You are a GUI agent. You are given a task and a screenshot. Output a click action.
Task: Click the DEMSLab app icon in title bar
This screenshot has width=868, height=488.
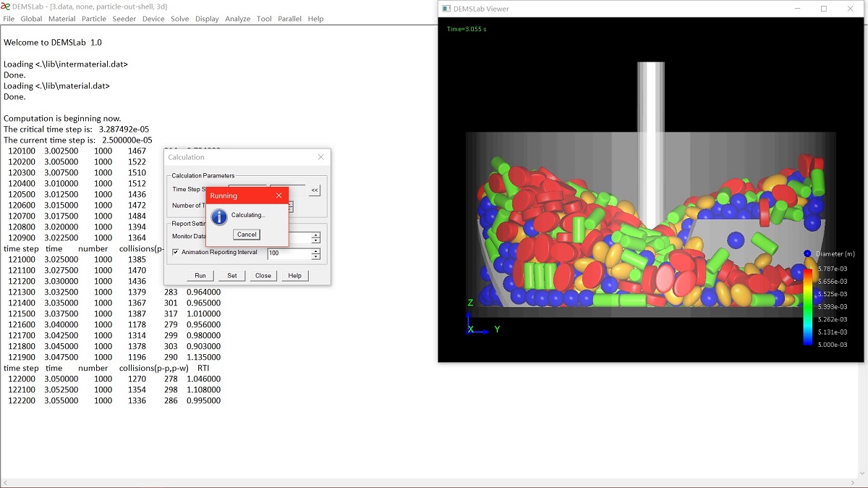pyautogui.click(x=6, y=7)
